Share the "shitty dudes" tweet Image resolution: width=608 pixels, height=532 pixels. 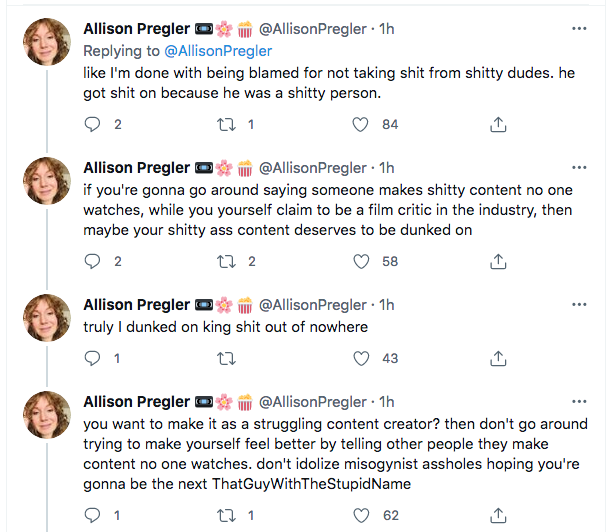coord(498,124)
